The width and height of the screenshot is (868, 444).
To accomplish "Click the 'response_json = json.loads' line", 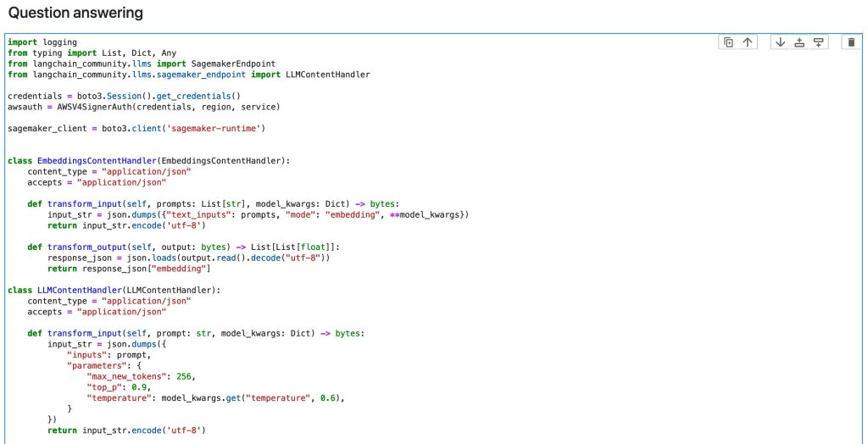I will pyautogui.click(x=189, y=258).
